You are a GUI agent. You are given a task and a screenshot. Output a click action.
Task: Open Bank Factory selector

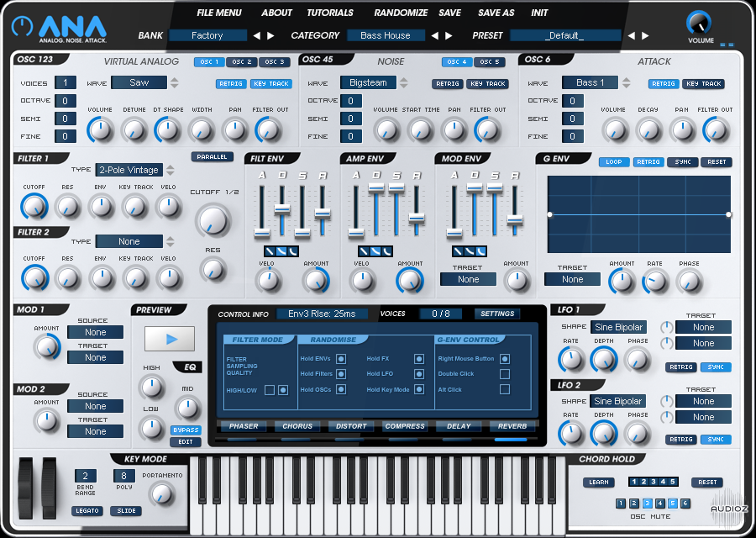pos(207,35)
